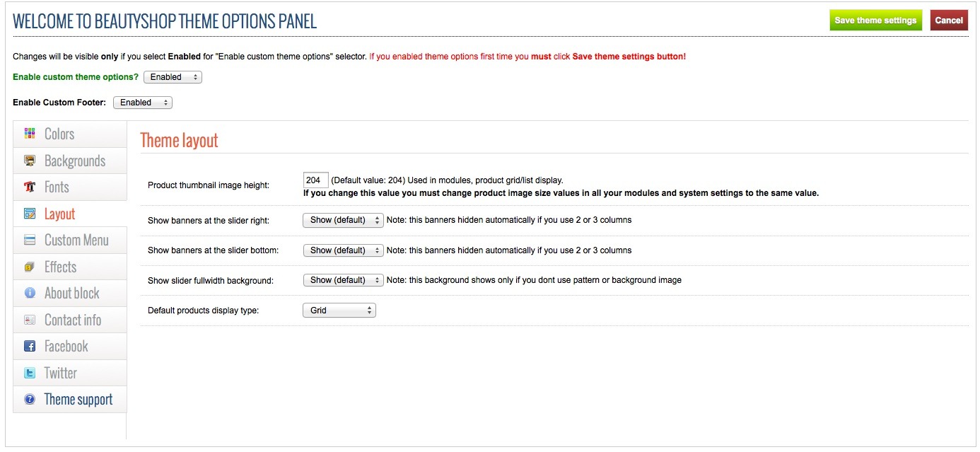Click the Backgrounds picture icon
The height and width of the screenshot is (452, 980).
click(x=30, y=161)
